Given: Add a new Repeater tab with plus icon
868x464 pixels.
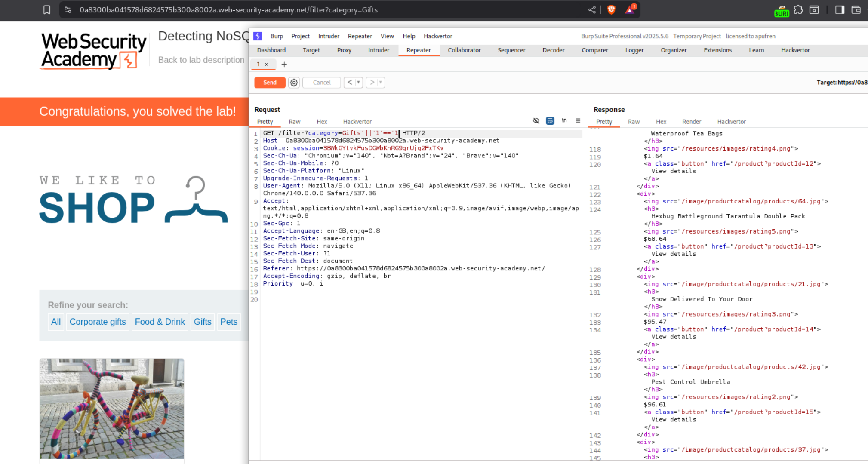Looking at the screenshot, I should tap(284, 65).
